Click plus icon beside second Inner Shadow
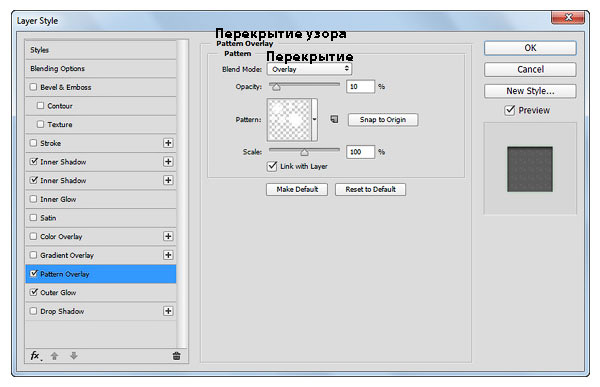The height and width of the screenshot is (387, 600). (x=168, y=180)
